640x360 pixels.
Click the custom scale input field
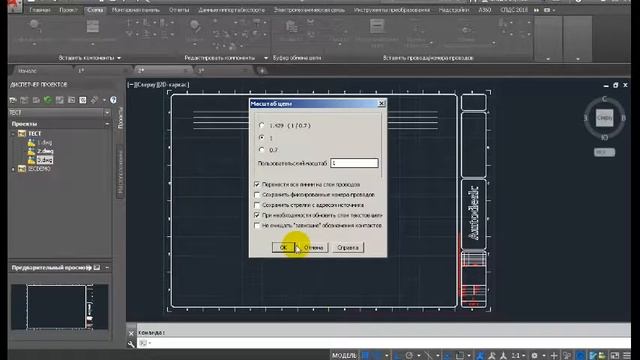click(354, 163)
